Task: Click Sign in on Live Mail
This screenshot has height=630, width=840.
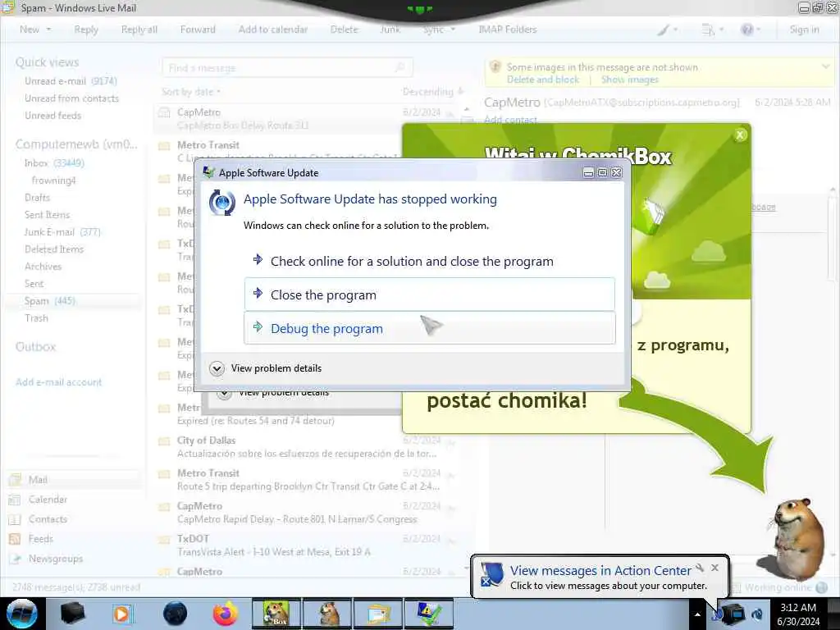Action: [x=804, y=30]
